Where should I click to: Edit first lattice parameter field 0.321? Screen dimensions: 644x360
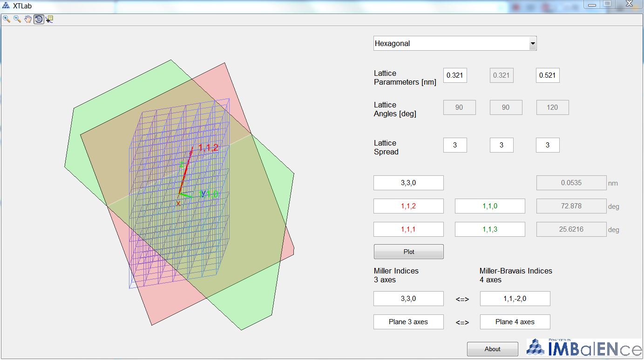tap(454, 75)
